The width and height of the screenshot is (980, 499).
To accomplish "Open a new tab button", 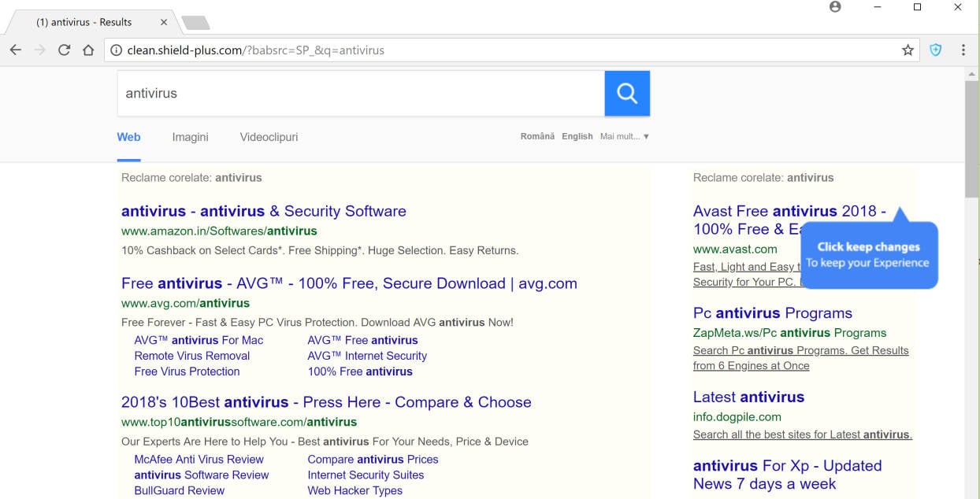I will tap(195, 22).
